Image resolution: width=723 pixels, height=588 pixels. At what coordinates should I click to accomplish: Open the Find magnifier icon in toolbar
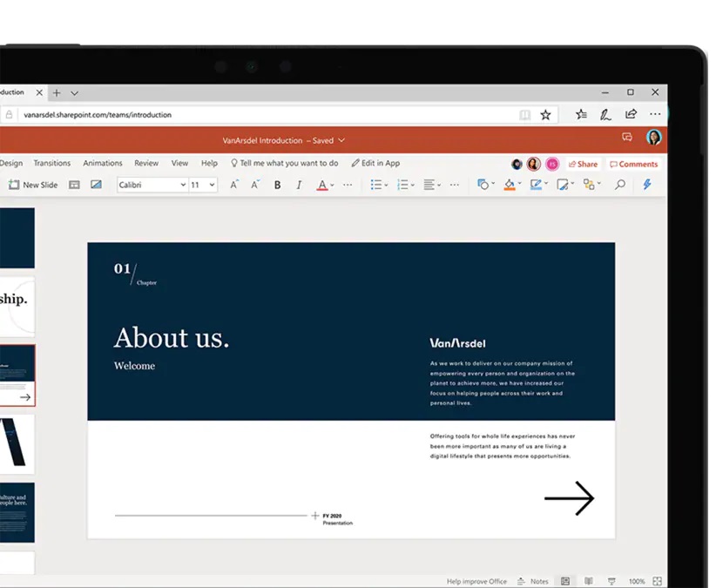[x=620, y=185]
